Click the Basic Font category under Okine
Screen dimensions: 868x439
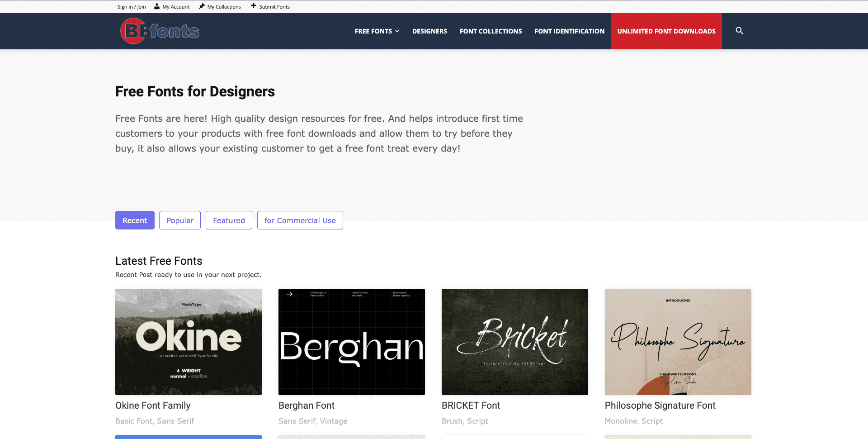pos(134,421)
